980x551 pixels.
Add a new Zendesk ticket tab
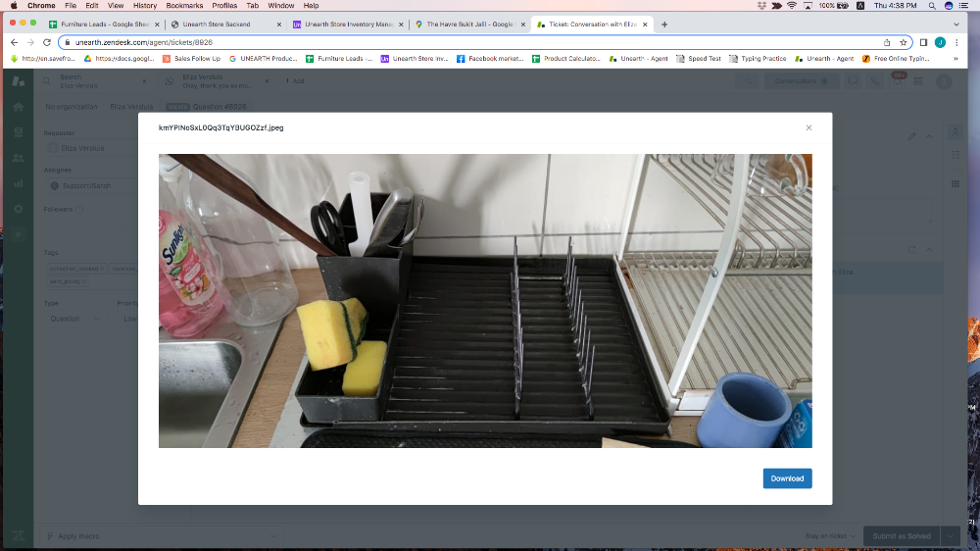(x=295, y=81)
